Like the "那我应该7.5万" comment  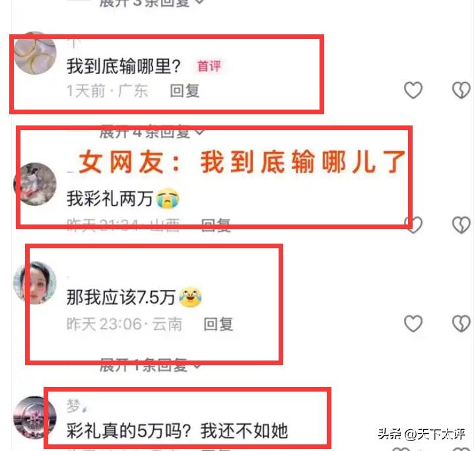(413, 324)
